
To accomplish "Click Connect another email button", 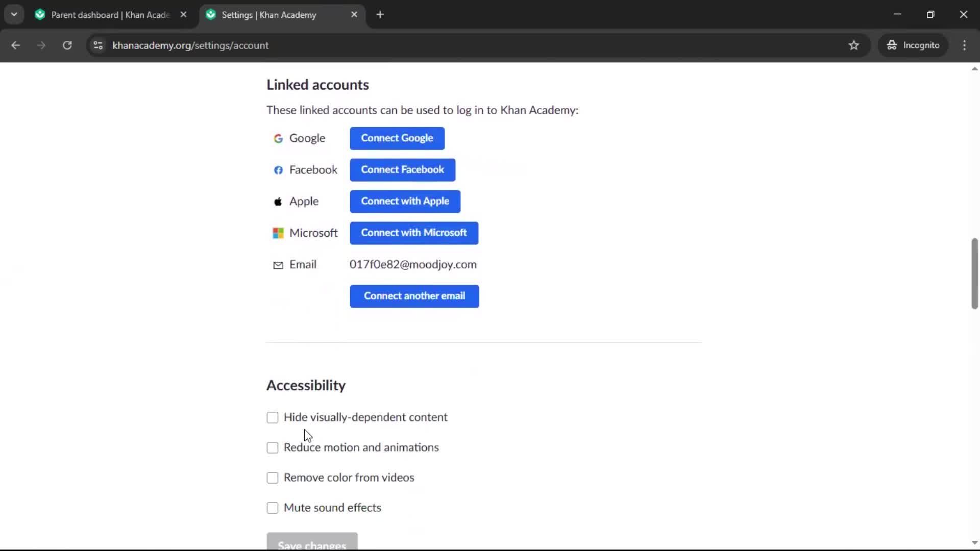I will pos(414,296).
